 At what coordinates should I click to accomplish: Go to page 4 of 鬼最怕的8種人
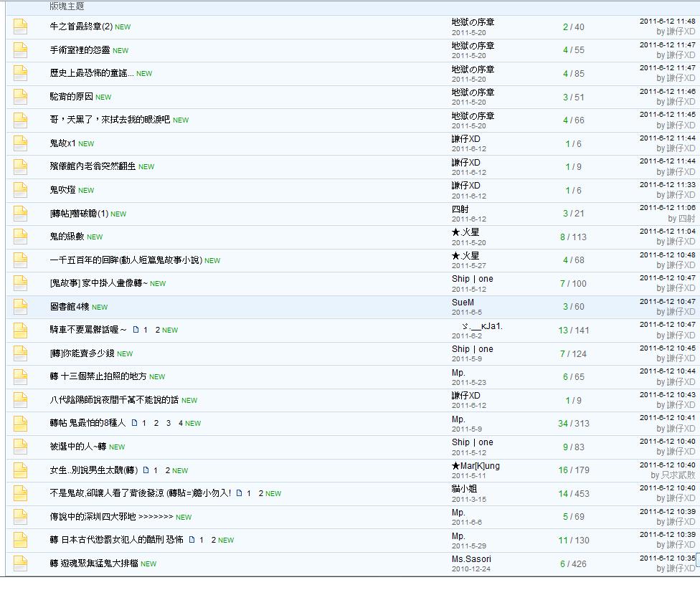coord(181,424)
